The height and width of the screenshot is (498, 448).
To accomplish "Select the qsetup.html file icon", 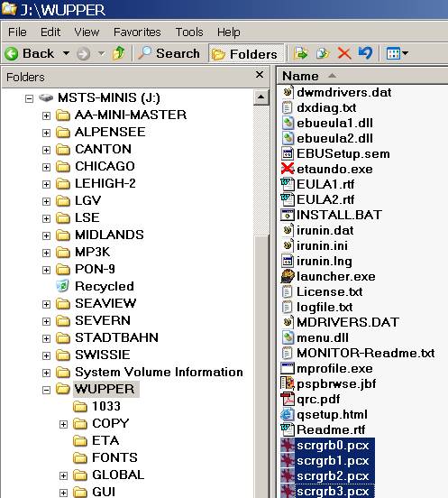I will click(x=288, y=414).
